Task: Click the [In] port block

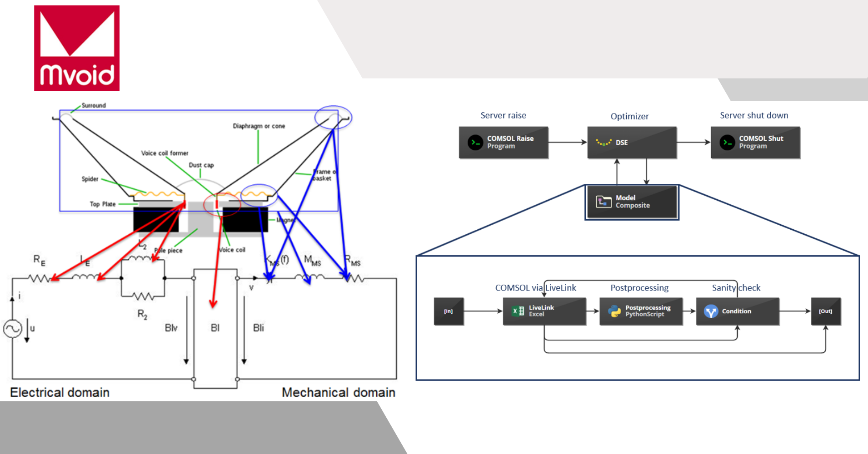Action: (449, 311)
